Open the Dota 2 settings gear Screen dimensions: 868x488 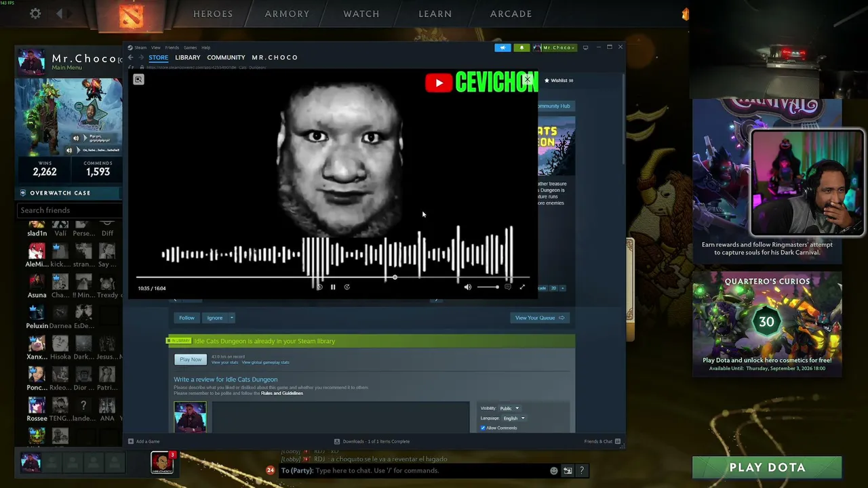(x=35, y=14)
